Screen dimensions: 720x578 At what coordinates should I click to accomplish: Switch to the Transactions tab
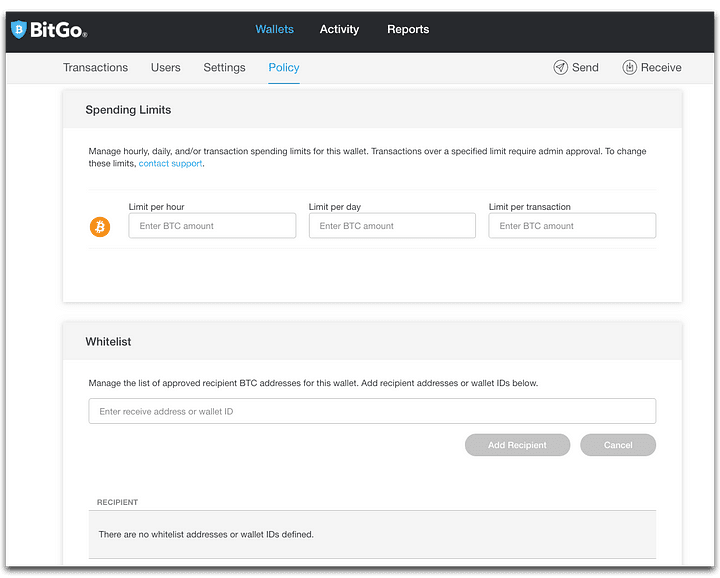click(x=96, y=67)
